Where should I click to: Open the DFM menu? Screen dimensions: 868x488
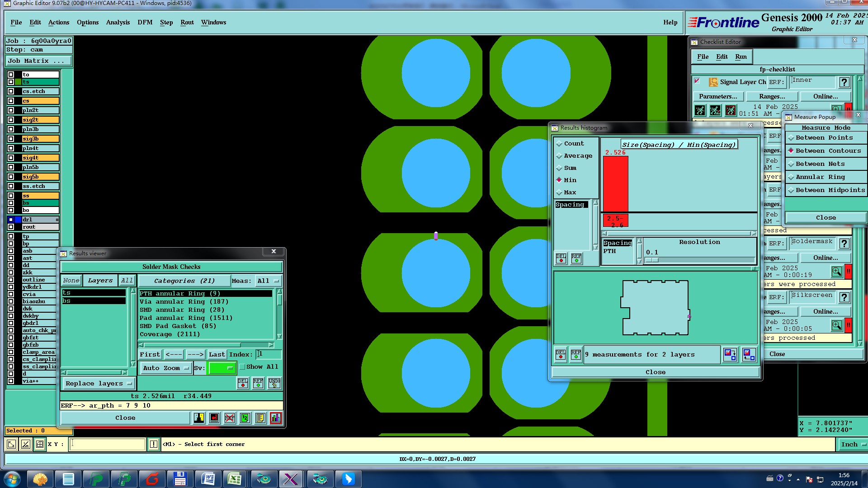coord(145,22)
